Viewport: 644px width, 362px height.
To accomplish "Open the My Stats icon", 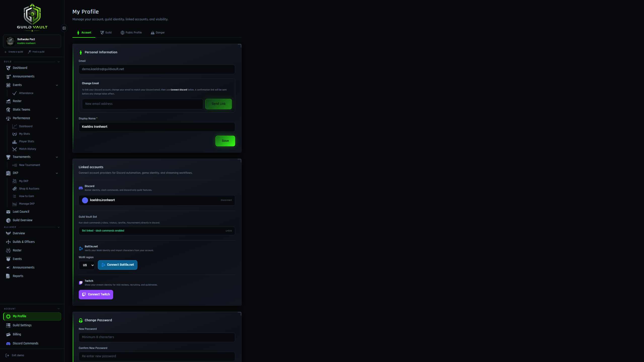I will tap(15, 134).
